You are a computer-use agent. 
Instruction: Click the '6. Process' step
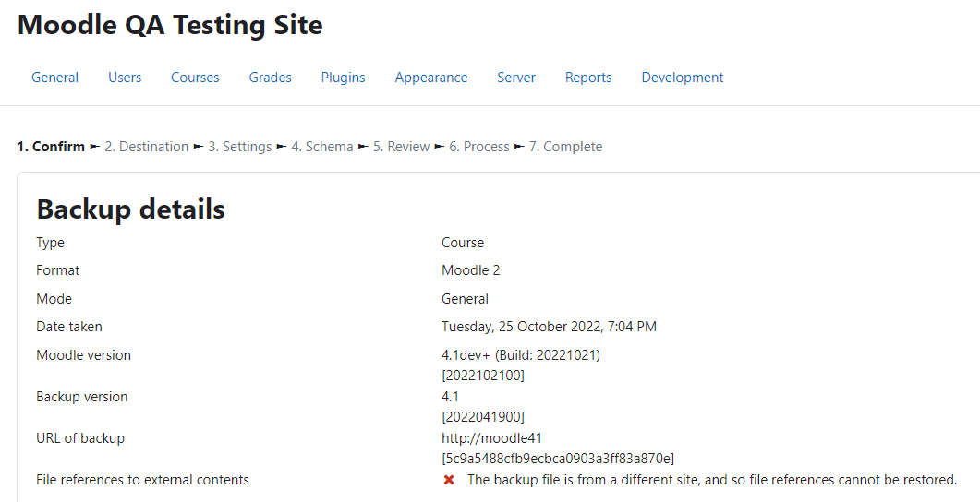(479, 147)
